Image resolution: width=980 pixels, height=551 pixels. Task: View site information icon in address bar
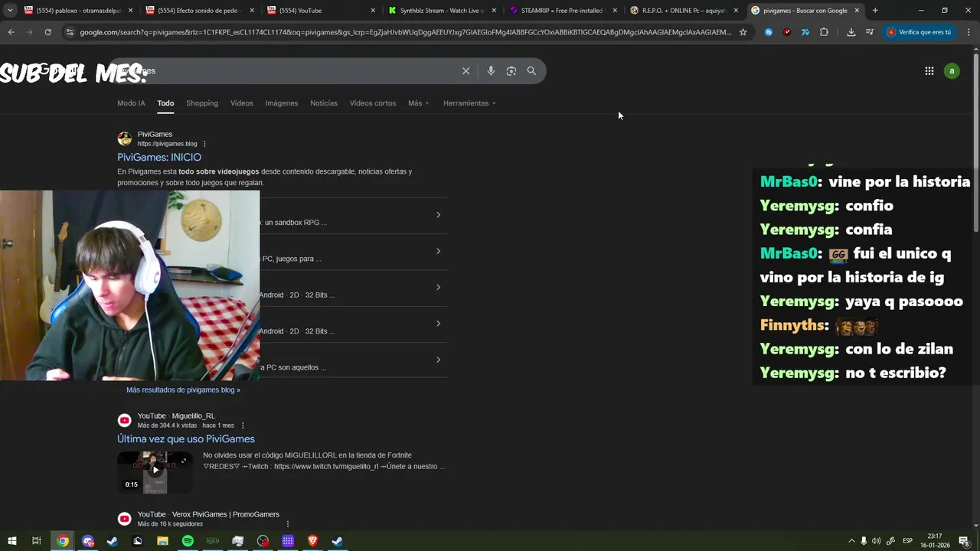pos(70,32)
